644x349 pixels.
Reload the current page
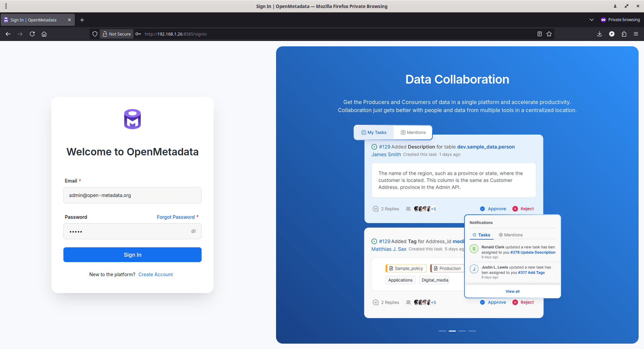click(32, 34)
